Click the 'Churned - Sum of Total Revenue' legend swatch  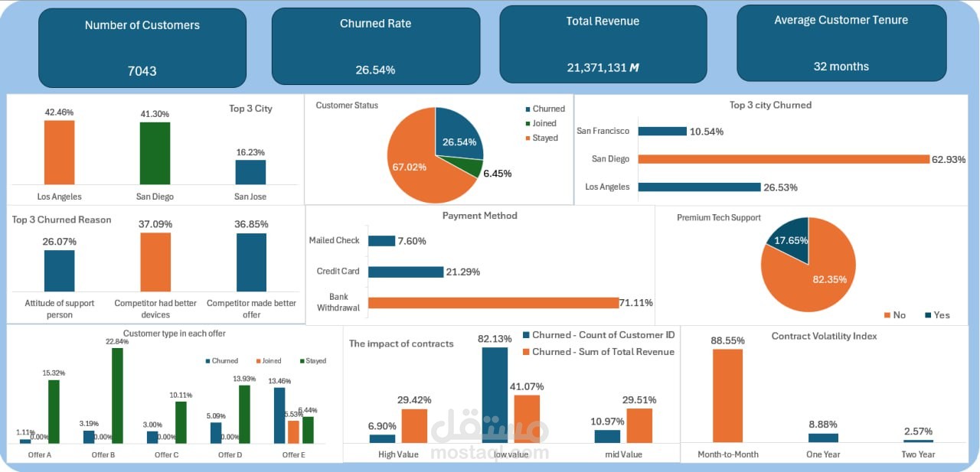pyautogui.click(x=526, y=352)
